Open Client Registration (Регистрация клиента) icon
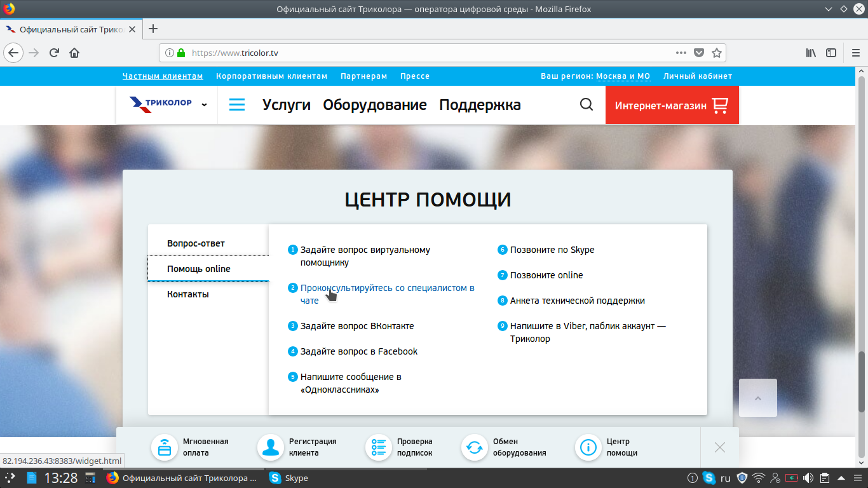This screenshot has width=868, height=488. click(x=271, y=447)
